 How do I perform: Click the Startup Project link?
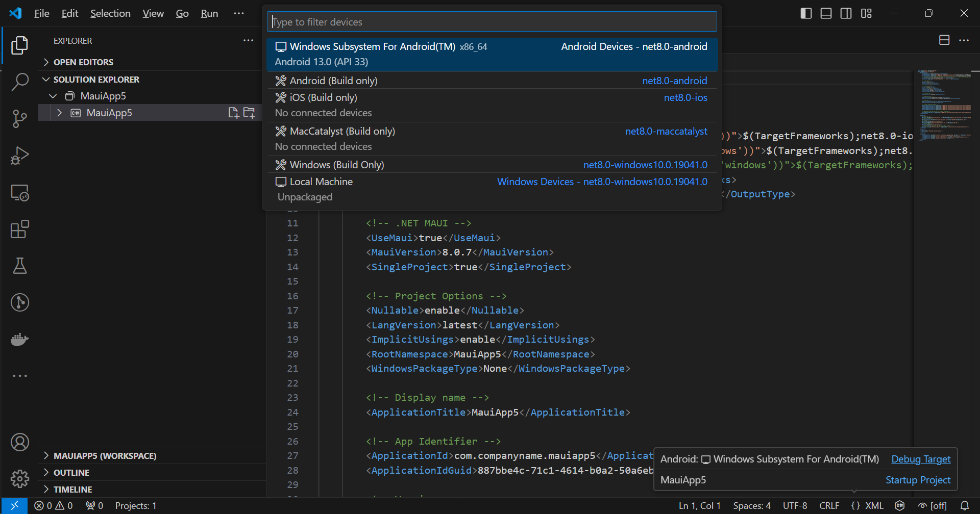pyautogui.click(x=918, y=479)
